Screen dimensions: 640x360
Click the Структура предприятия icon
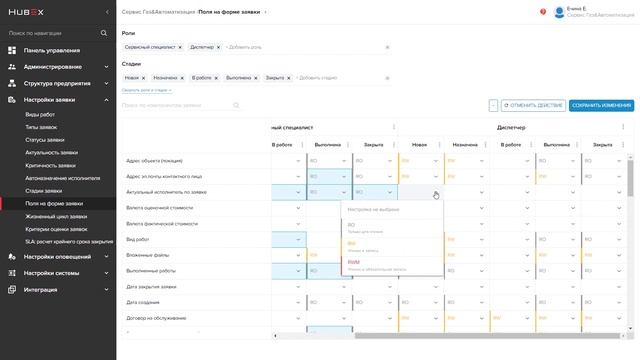[x=12, y=83]
